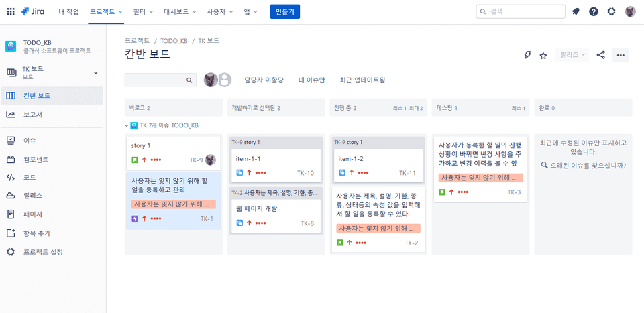Click the share icon

point(600,55)
